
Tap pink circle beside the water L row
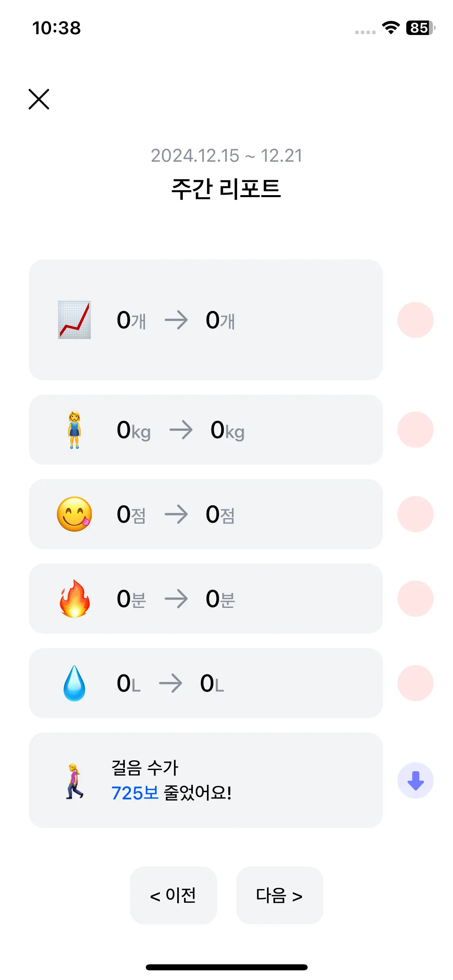click(416, 683)
